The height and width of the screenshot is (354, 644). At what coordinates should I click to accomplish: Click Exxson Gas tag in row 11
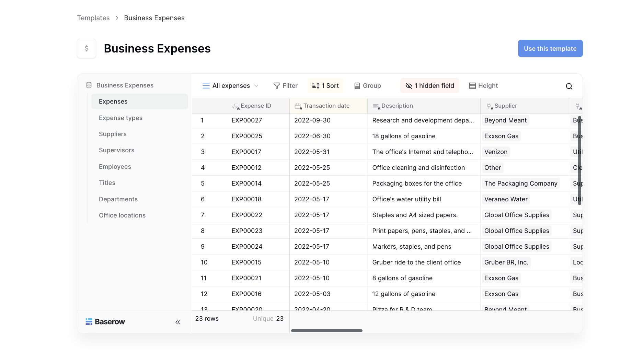(x=501, y=278)
